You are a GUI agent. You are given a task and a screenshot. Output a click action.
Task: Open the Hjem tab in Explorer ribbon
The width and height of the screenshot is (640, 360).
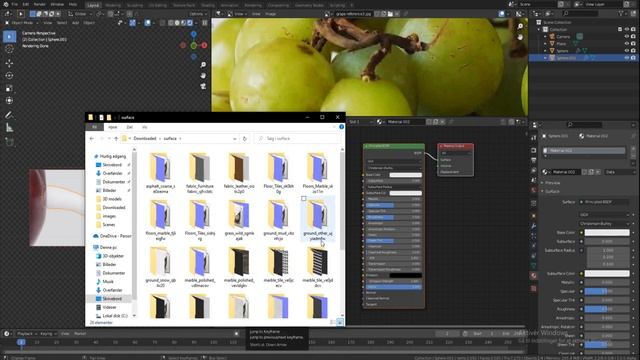pyautogui.click(x=113, y=127)
